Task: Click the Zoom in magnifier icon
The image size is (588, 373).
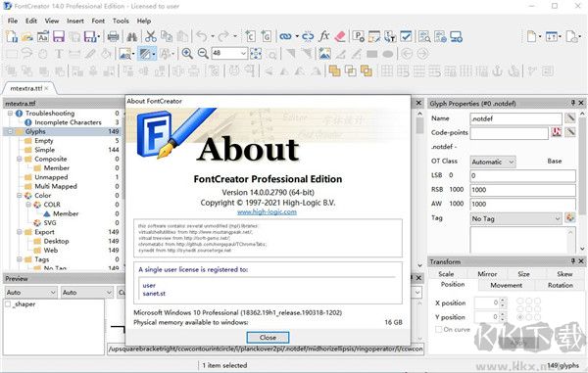Action: (187, 54)
